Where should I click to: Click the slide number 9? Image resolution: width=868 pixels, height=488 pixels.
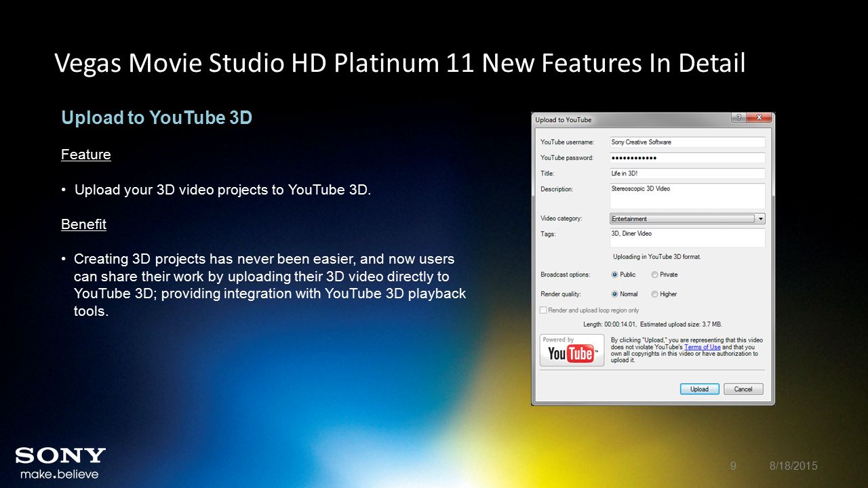(x=733, y=466)
